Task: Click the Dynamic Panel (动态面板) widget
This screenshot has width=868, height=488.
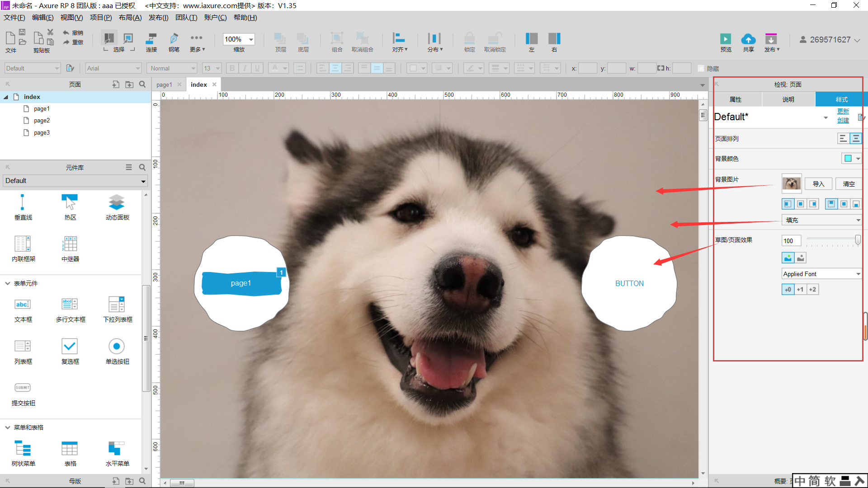Action: click(117, 203)
